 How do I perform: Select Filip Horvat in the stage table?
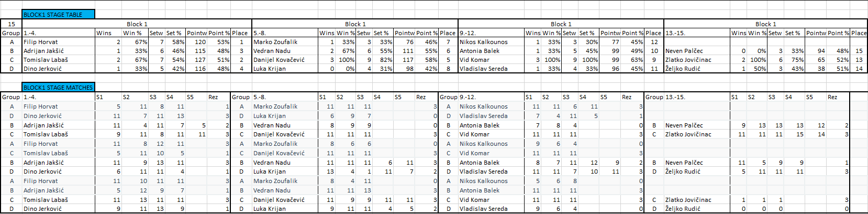point(41,42)
